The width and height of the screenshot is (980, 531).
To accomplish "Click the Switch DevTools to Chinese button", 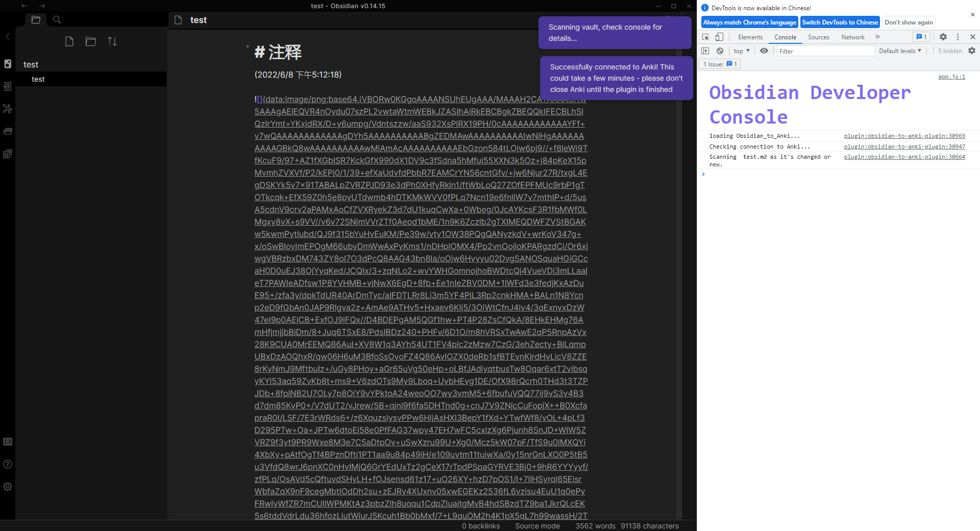I will coord(840,22).
